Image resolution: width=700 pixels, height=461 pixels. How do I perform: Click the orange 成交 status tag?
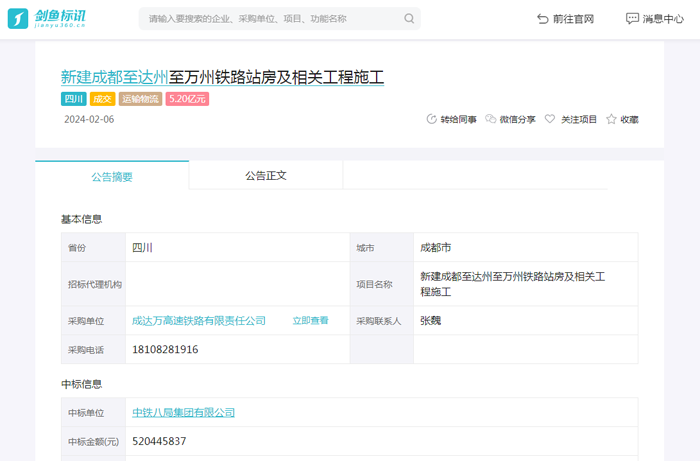[103, 99]
